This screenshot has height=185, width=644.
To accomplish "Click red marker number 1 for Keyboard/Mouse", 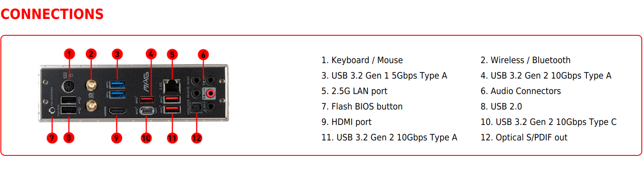I will (69, 54).
